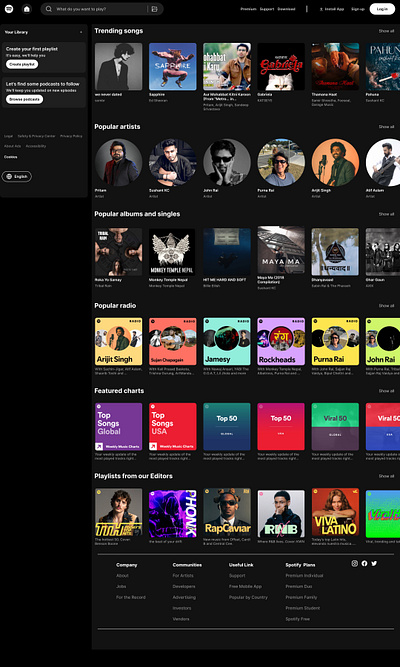This screenshot has height=667, width=400.
Task: Open Top 50 Global chart card
Action: pyautogui.click(x=227, y=427)
